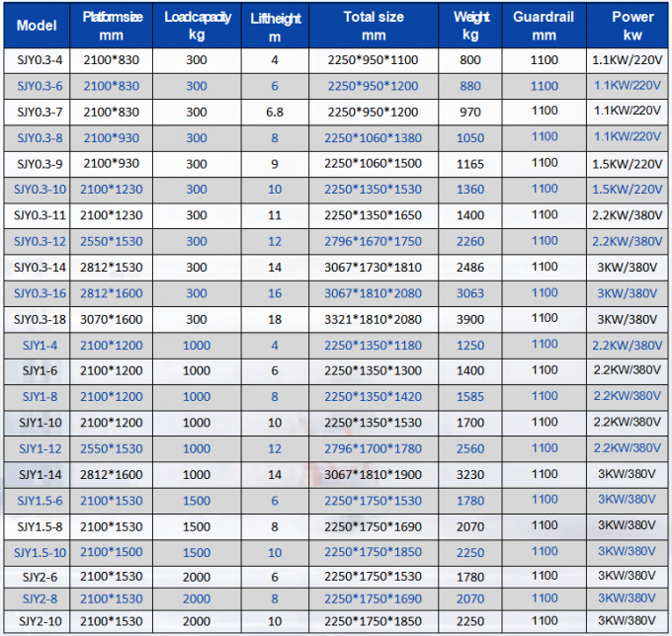Select the Lift height column header

point(274,26)
